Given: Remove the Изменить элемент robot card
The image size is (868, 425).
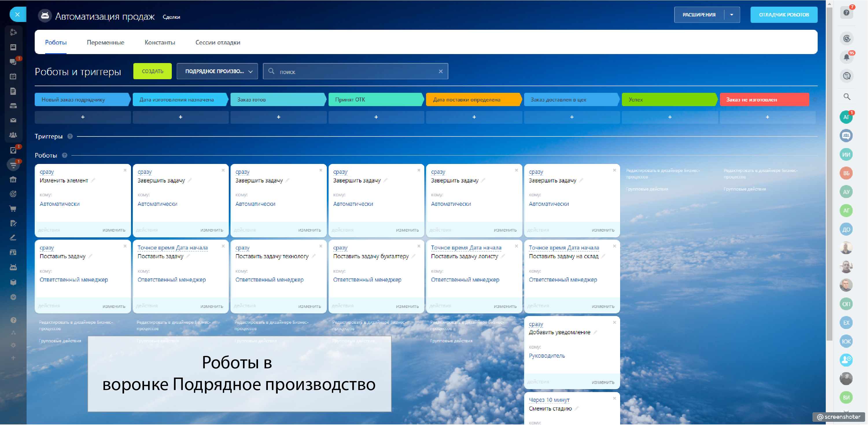Looking at the screenshot, I should coord(125,170).
